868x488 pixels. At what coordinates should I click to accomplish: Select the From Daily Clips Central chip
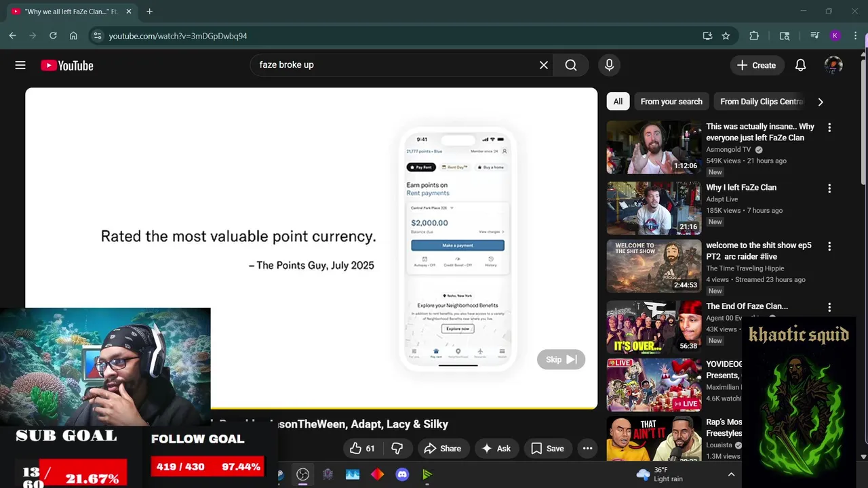pos(760,102)
